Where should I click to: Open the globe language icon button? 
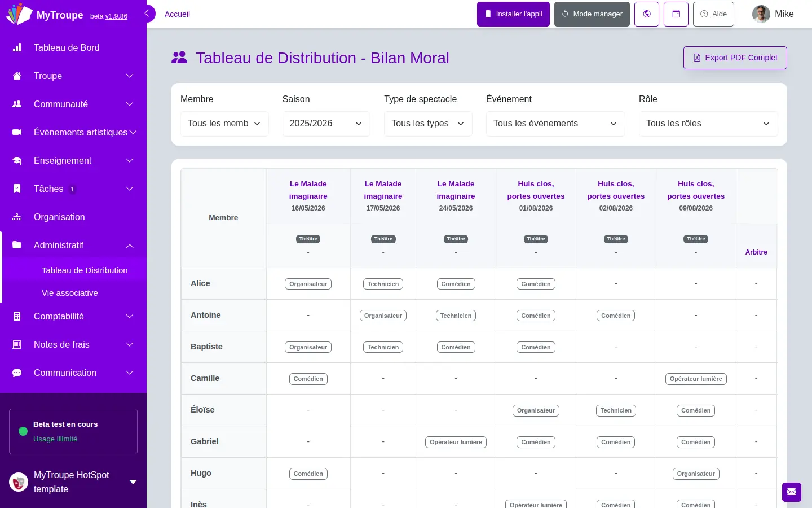point(647,14)
